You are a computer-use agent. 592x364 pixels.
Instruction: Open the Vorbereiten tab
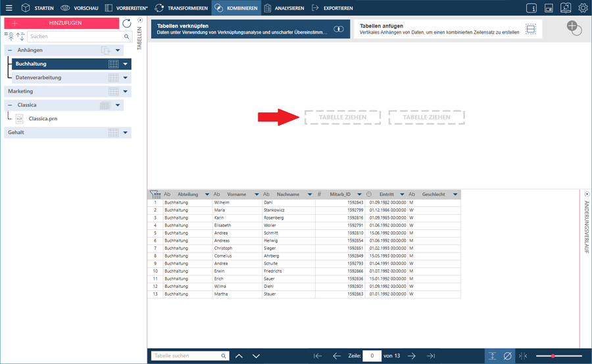pos(126,8)
